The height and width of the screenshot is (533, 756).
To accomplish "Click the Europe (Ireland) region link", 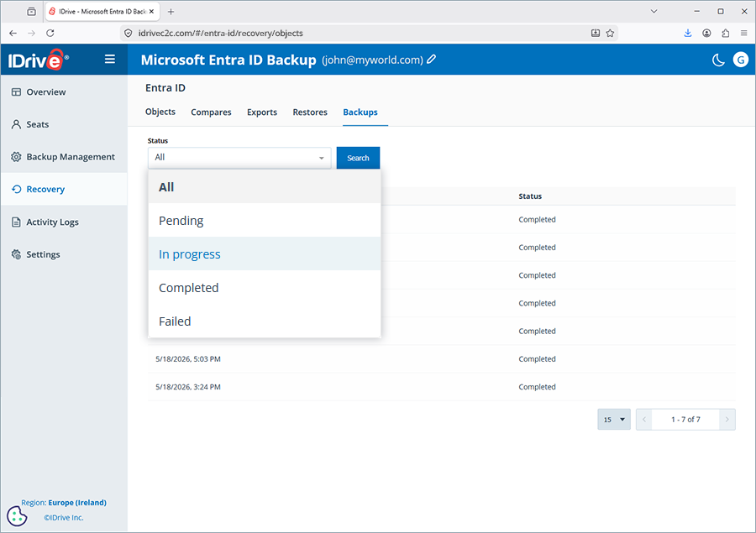I will [x=77, y=502].
